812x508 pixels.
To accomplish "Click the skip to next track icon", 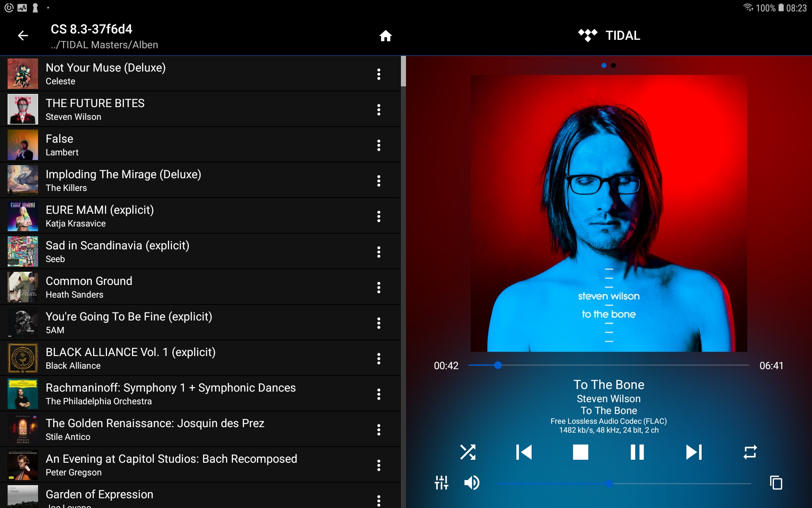I will (x=693, y=451).
